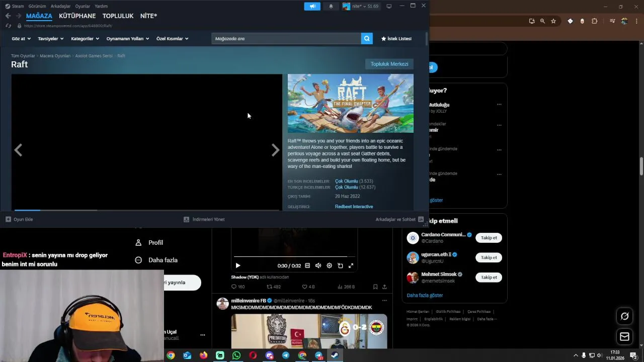Expand the Özel Kısımlar dropdown
The height and width of the screenshot is (362, 644).
(172, 39)
